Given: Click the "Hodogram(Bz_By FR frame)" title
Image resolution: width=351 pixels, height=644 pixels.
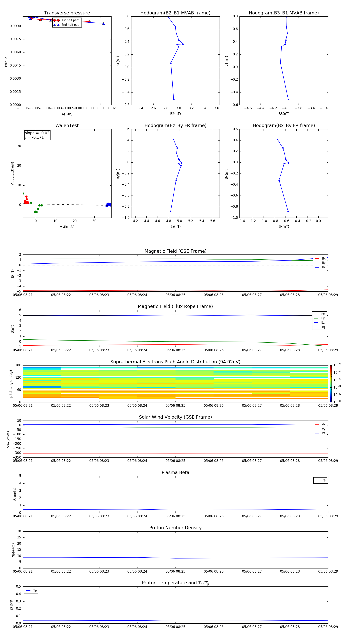Looking at the screenshot, I should click(175, 125).
